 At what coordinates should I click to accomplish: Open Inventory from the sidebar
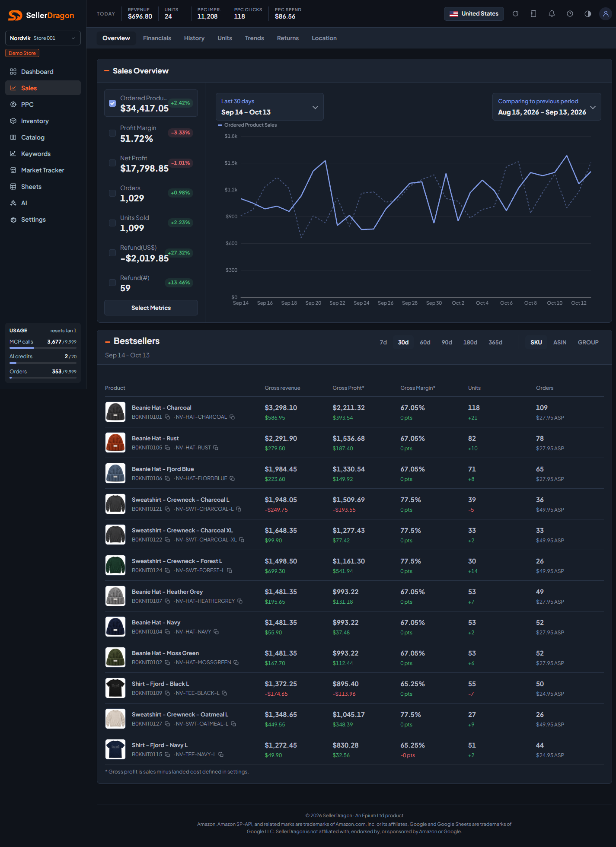[43, 121]
